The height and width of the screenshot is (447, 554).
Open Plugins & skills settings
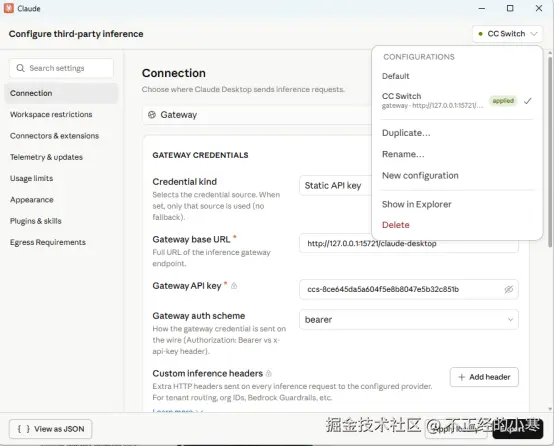click(36, 221)
